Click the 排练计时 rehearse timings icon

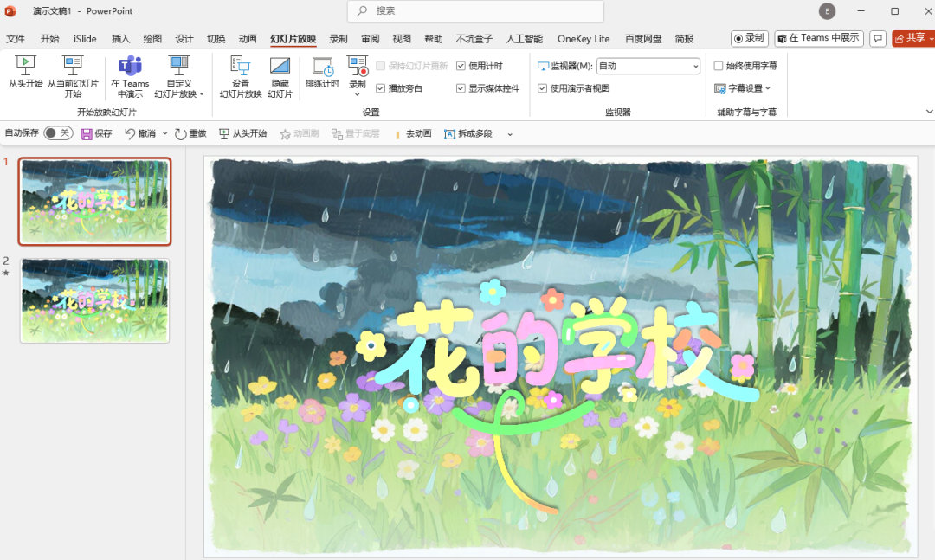(x=322, y=68)
